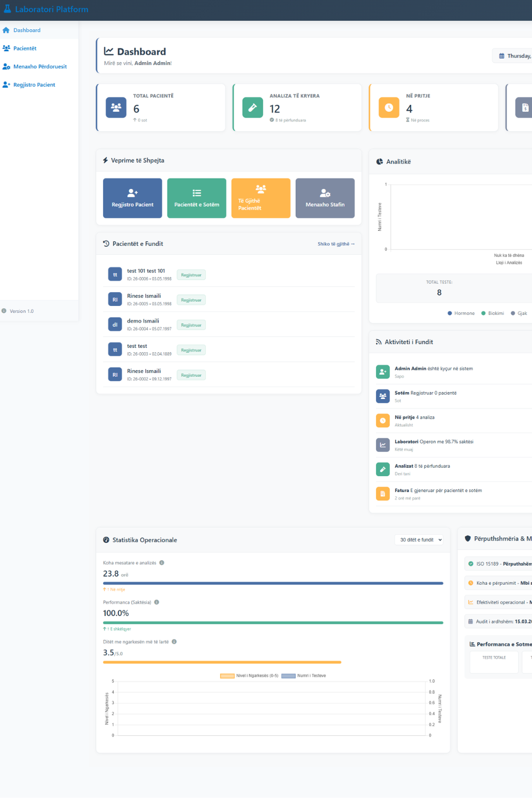Toggle the Biokimi chart legend item

pos(493,313)
